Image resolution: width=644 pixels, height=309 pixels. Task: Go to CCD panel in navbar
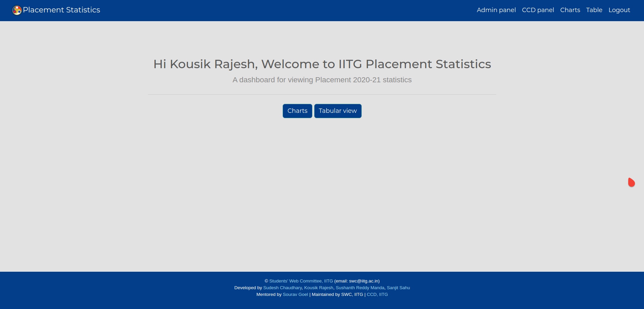point(538,10)
